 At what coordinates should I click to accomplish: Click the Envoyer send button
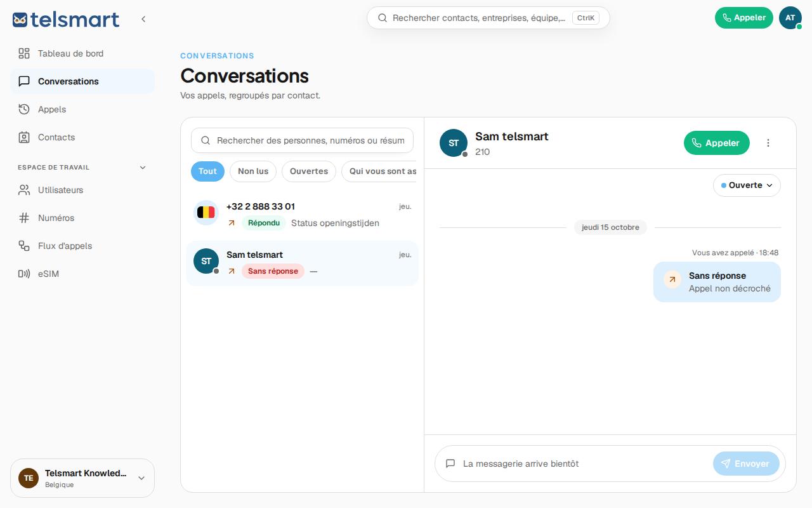pos(745,464)
